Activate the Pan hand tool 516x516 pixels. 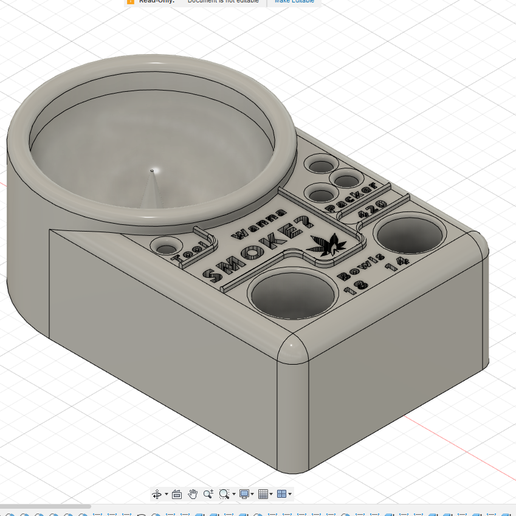[x=192, y=494]
